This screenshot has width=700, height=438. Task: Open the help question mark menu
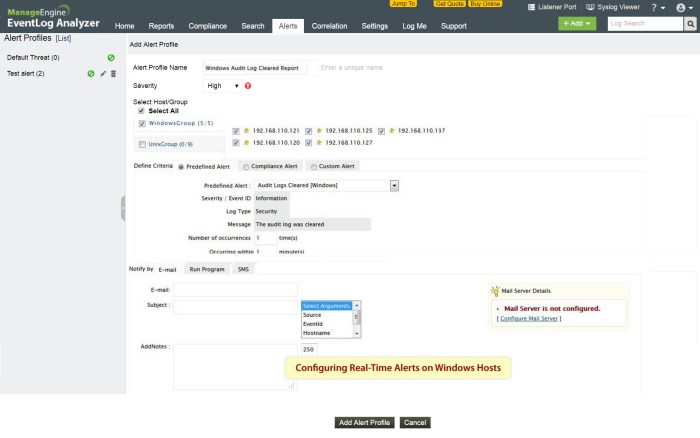(658, 8)
